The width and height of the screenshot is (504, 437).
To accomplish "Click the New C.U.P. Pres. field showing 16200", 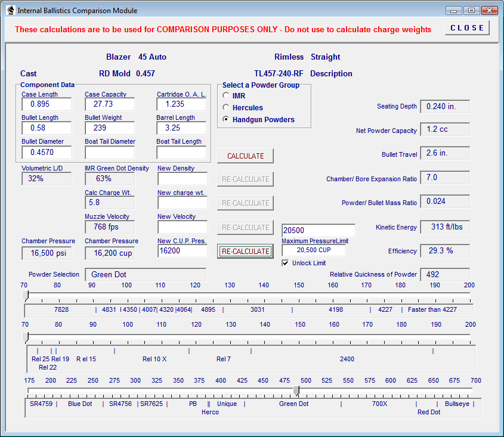I will pyautogui.click(x=183, y=251).
